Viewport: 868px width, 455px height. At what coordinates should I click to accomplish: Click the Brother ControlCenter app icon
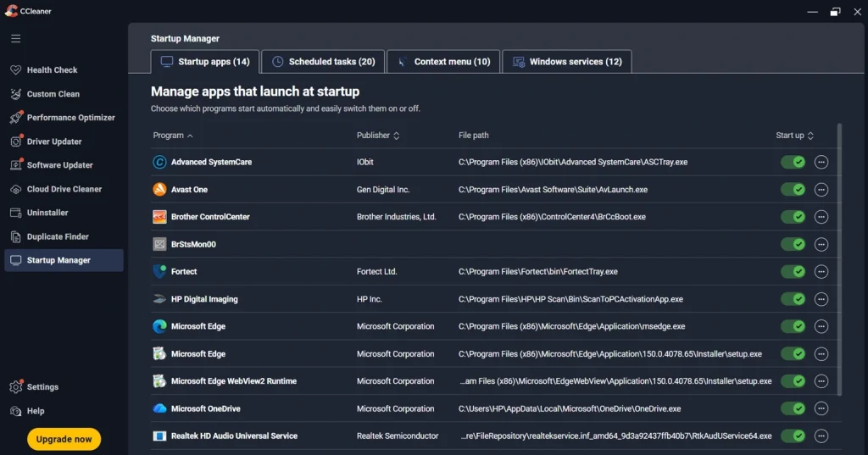pyautogui.click(x=159, y=216)
